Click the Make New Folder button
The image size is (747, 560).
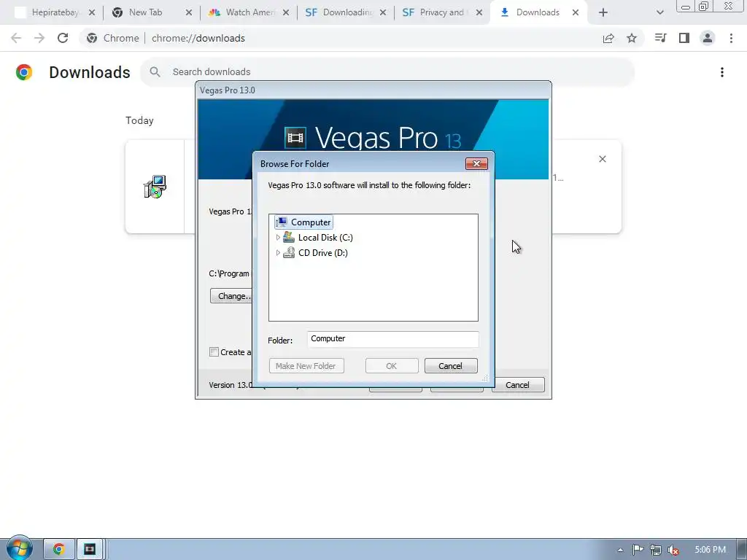tap(306, 366)
